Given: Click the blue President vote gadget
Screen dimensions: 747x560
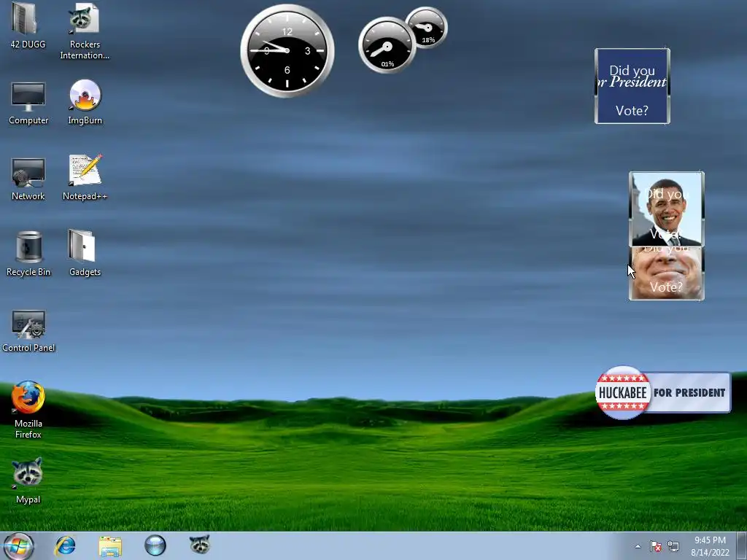Looking at the screenshot, I should tap(632, 86).
